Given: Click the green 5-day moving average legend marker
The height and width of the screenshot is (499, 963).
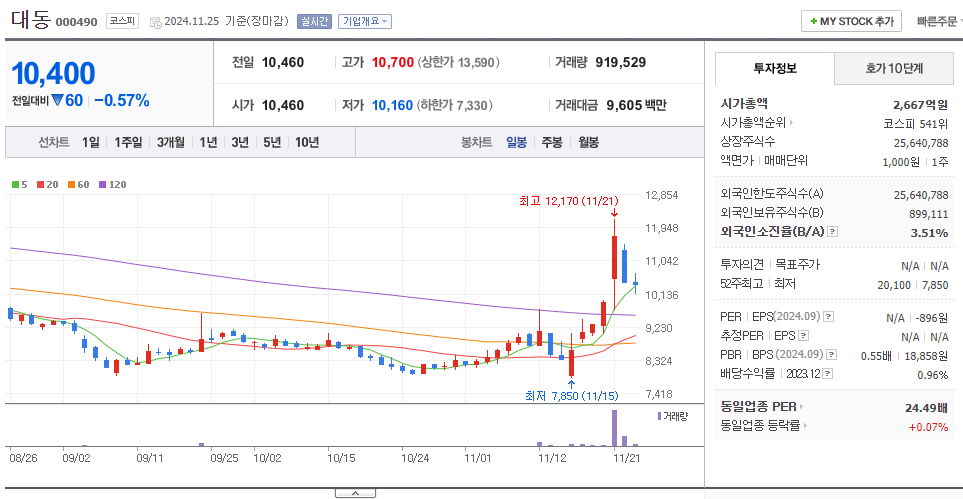Looking at the screenshot, I should coord(15,184).
